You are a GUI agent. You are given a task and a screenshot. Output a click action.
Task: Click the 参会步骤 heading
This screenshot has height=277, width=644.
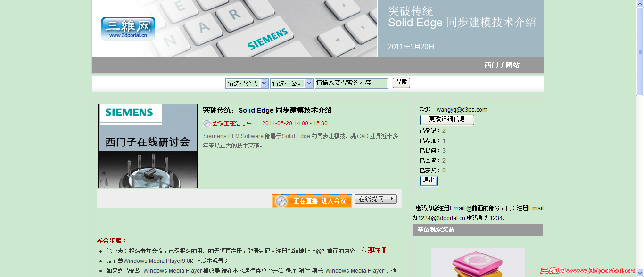pyautogui.click(x=111, y=241)
